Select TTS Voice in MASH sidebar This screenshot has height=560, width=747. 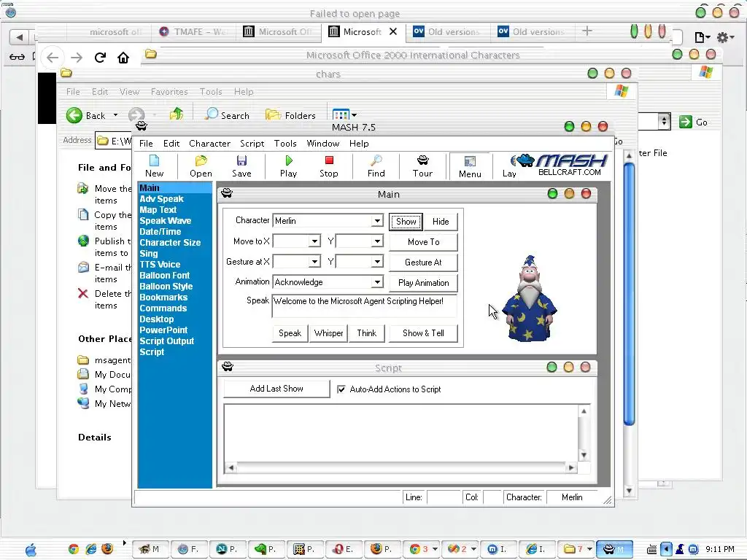pyautogui.click(x=160, y=264)
